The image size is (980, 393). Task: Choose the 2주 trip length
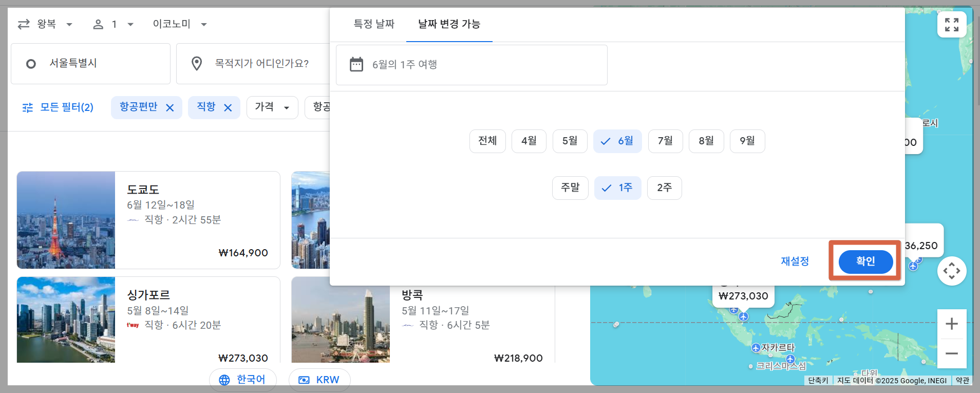point(665,188)
